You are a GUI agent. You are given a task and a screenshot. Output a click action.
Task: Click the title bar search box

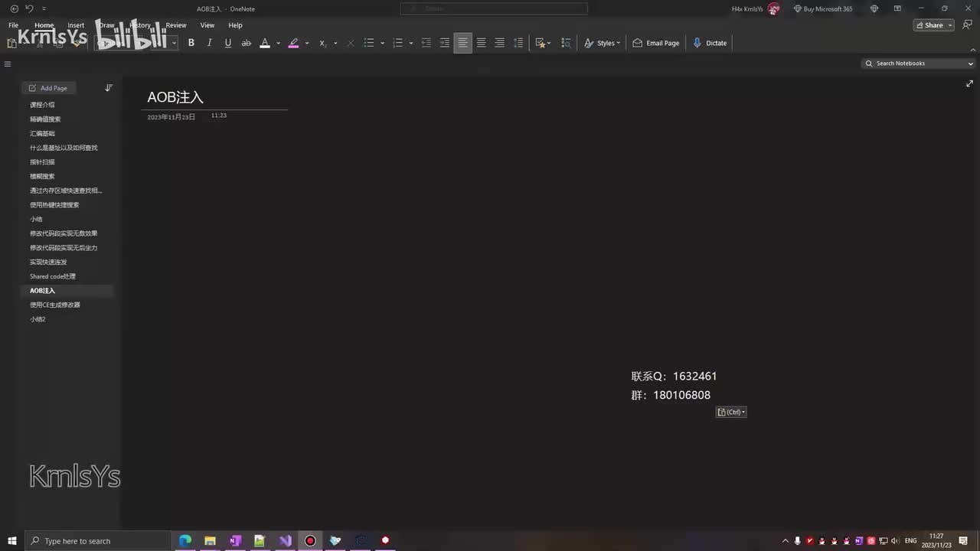tap(494, 8)
